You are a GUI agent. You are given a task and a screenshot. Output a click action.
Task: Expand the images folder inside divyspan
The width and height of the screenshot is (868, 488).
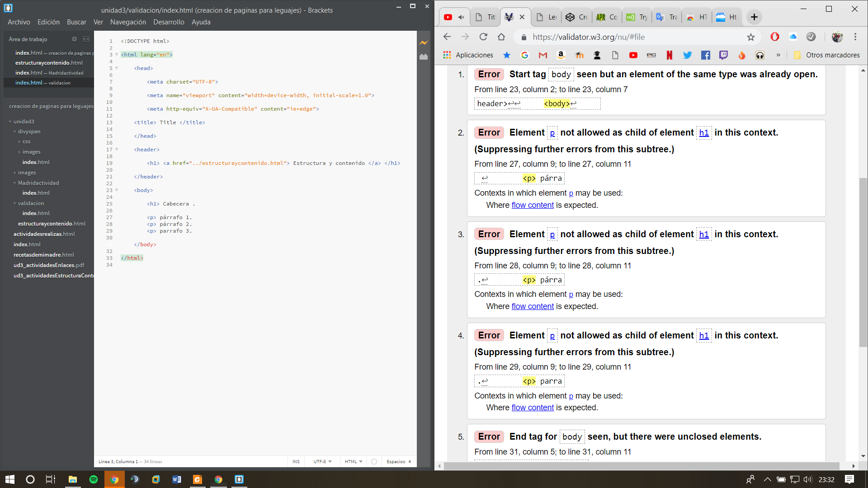click(19, 152)
